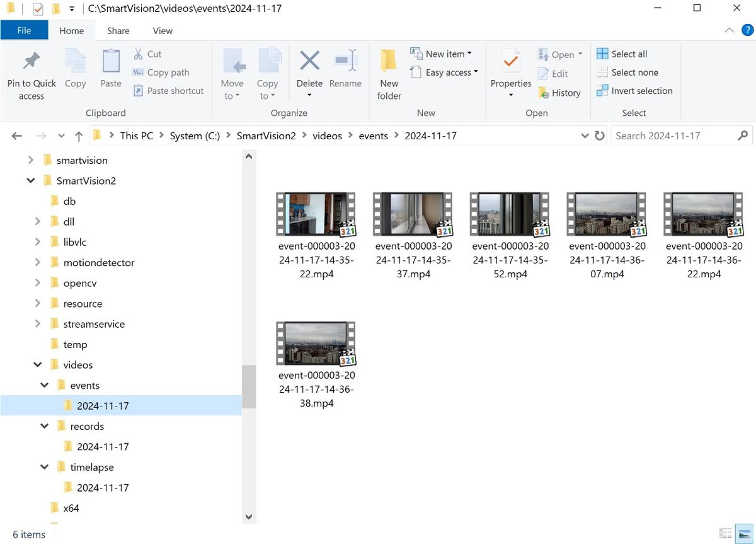Click the refresh button in the address bar
Screen dimensions: 756x544
pyautogui.click(x=599, y=136)
